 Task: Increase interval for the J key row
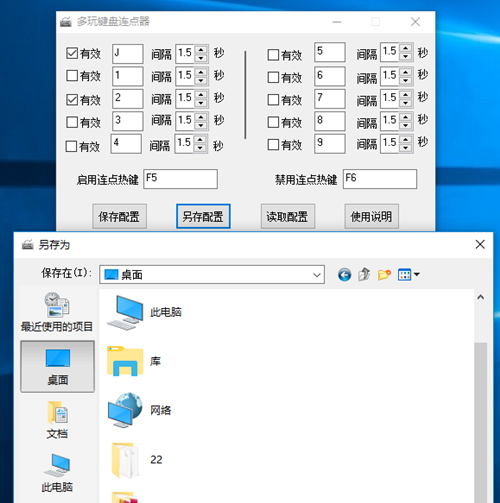pyautogui.click(x=201, y=50)
